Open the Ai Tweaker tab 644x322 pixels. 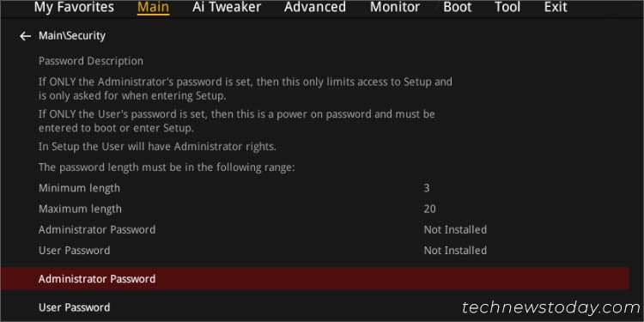(227, 7)
